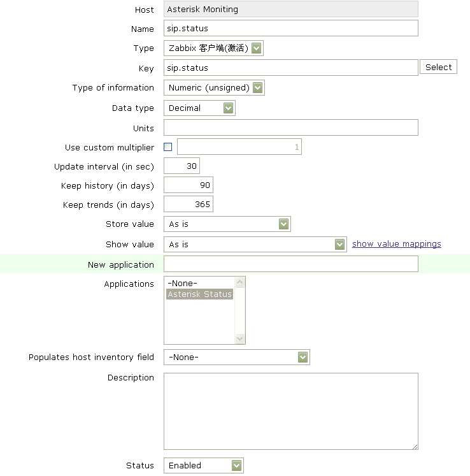This screenshot has height=476, width=470.
Task: Open the Type dropdown
Action: pos(213,48)
